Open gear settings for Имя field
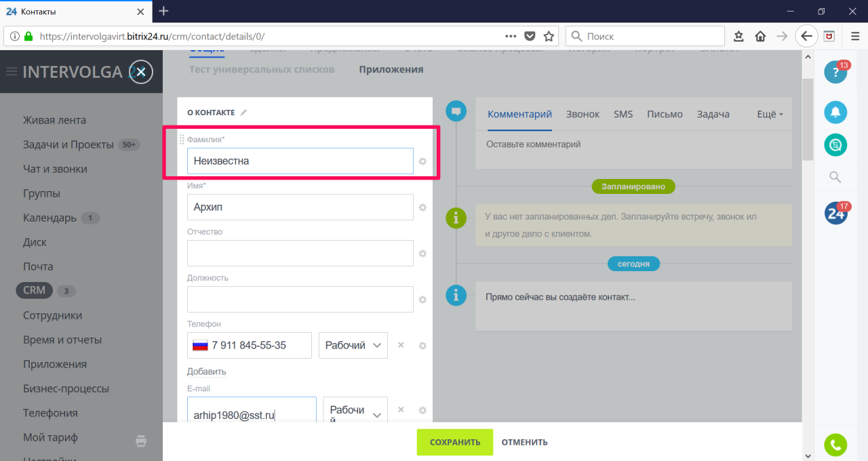The width and height of the screenshot is (868, 461). coord(422,207)
